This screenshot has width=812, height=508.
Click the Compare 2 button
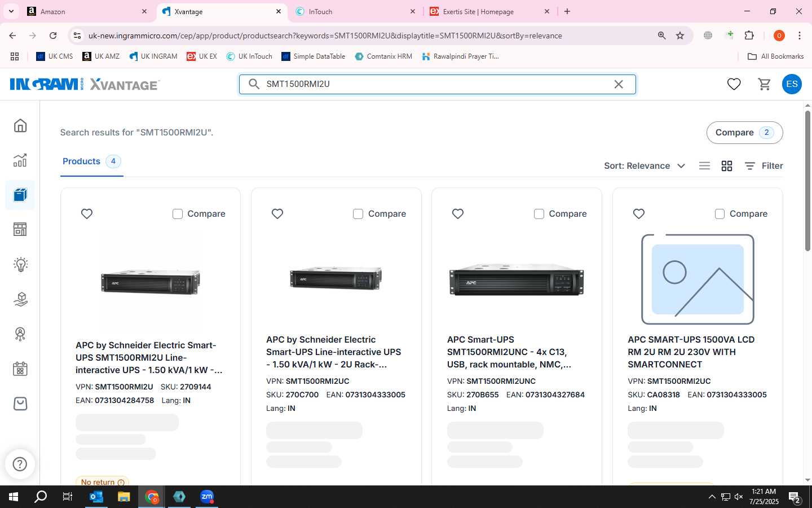[744, 133]
